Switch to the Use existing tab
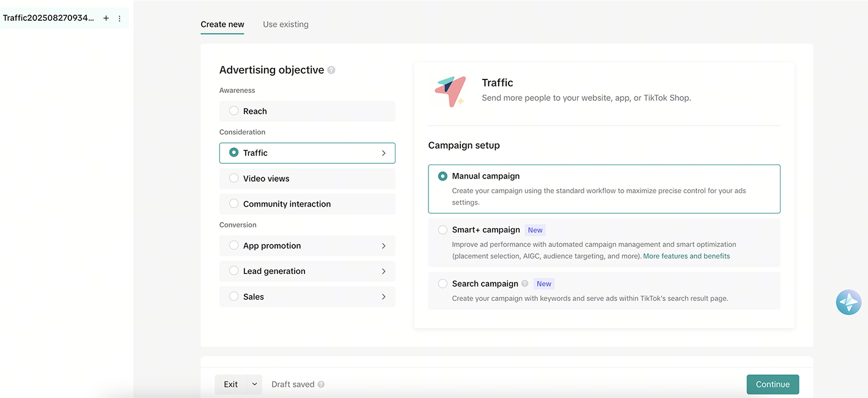Image resolution: width=868 pixels, height=398 pixels. 285,24
